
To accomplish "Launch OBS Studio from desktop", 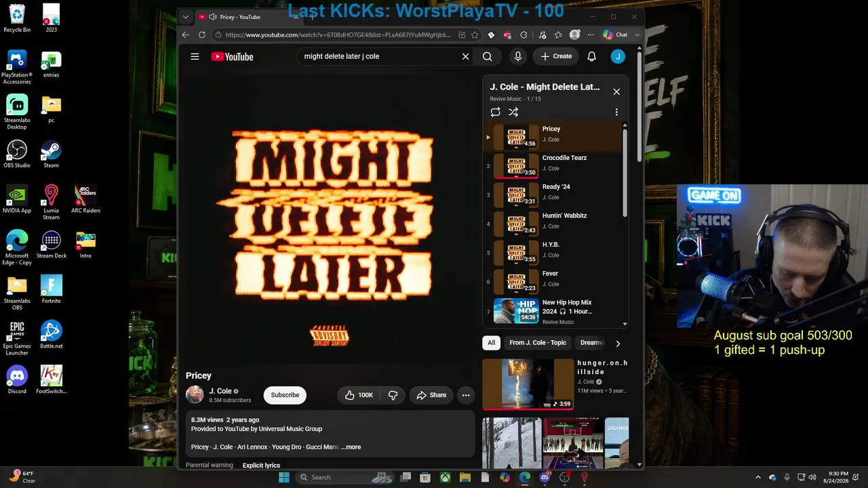I will point(17,154).
